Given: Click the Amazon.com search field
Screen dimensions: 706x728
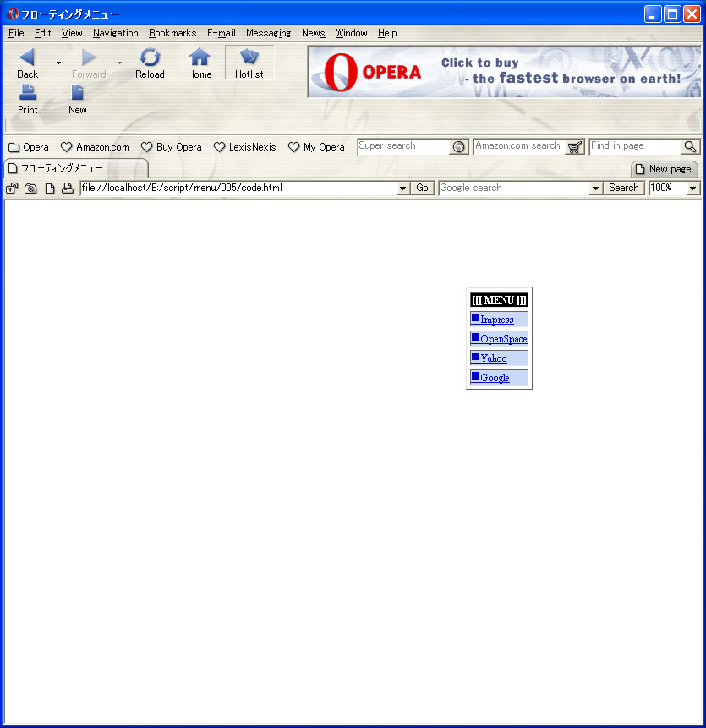Looking at the screenshot, I should click(519, 146).
